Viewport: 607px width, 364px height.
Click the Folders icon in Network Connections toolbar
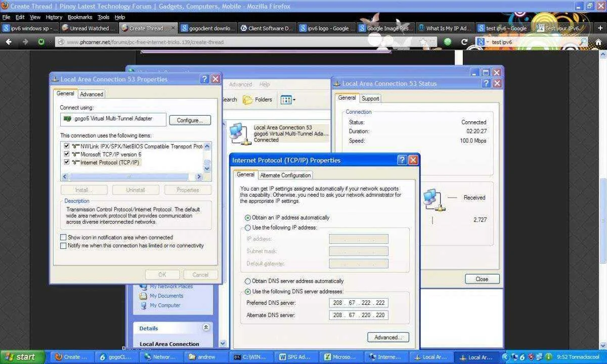tap(248, 100)
